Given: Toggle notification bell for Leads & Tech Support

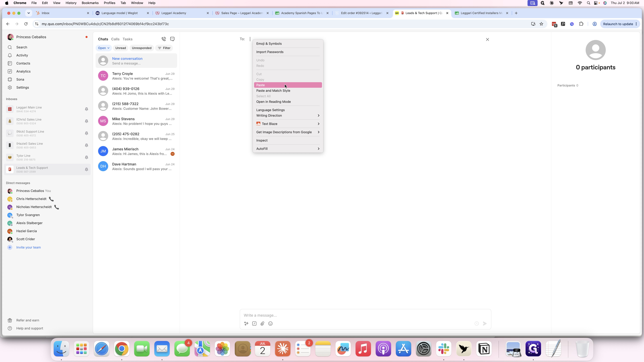Looking at the screenshot, I should [x=86, y=169].
